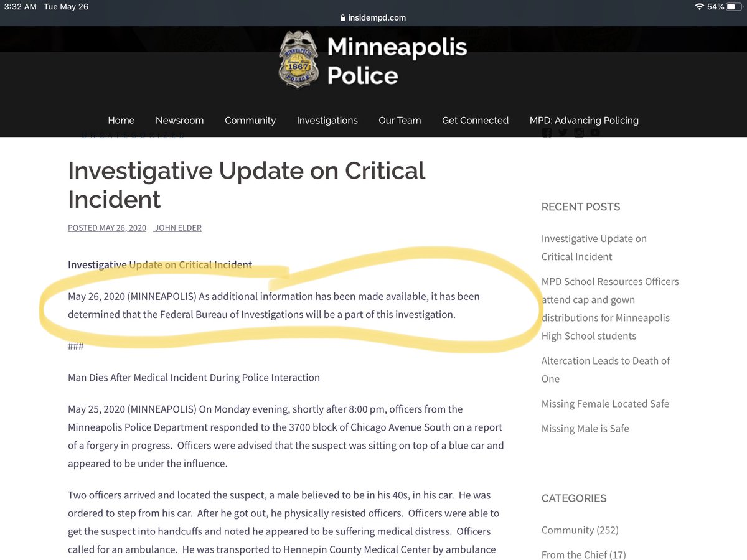The image size is (747, 560).
Task: Tap the Tue May 26 date in status bar
Action: click(67, 6)
